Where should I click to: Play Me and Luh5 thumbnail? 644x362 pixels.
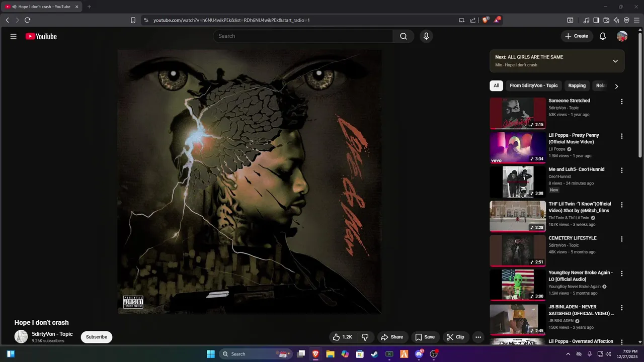(518, 182)
